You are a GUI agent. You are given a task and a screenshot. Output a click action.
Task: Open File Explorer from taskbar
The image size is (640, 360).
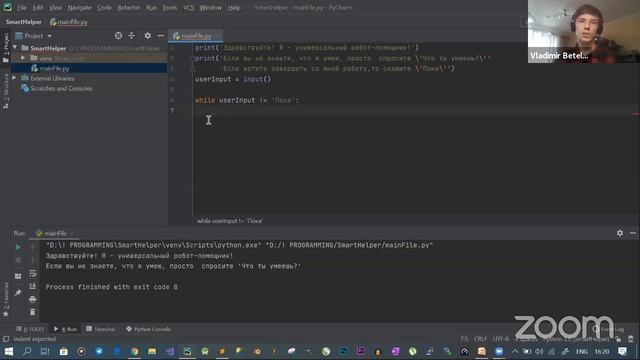tap(152, 351)
